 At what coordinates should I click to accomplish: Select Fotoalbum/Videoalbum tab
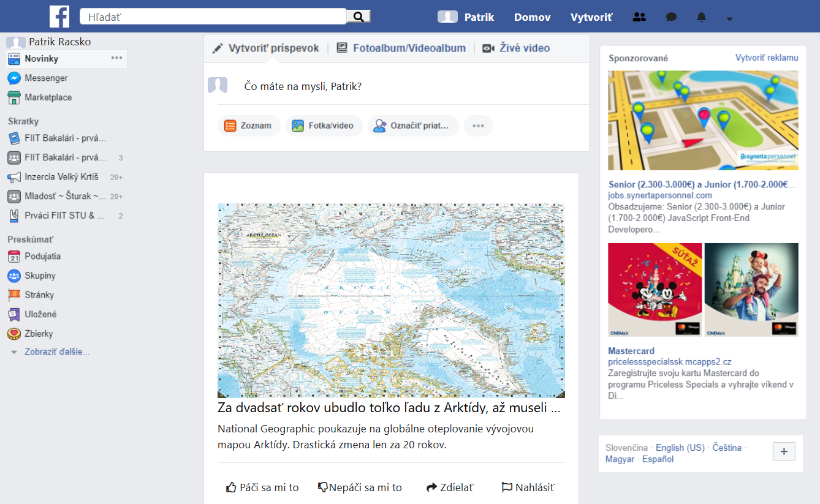(401, 48)
